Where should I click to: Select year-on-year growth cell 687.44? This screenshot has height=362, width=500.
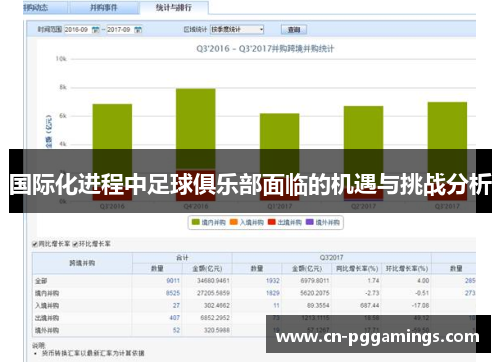370,305
